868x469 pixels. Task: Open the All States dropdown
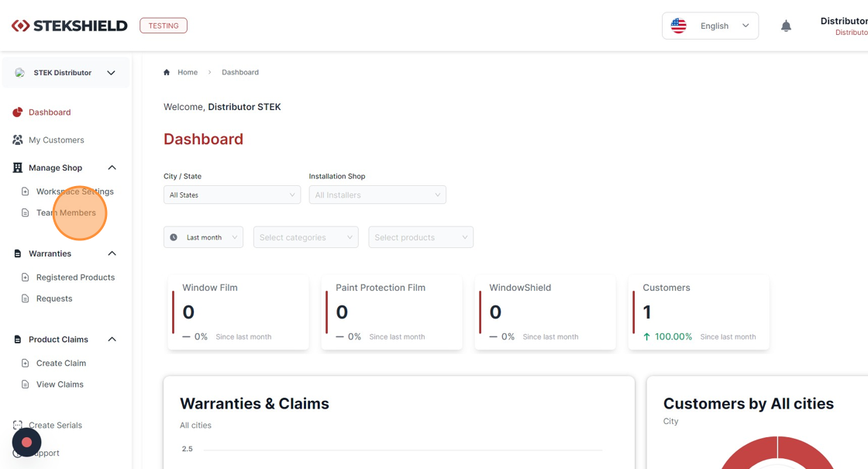(x=232, y=195)
